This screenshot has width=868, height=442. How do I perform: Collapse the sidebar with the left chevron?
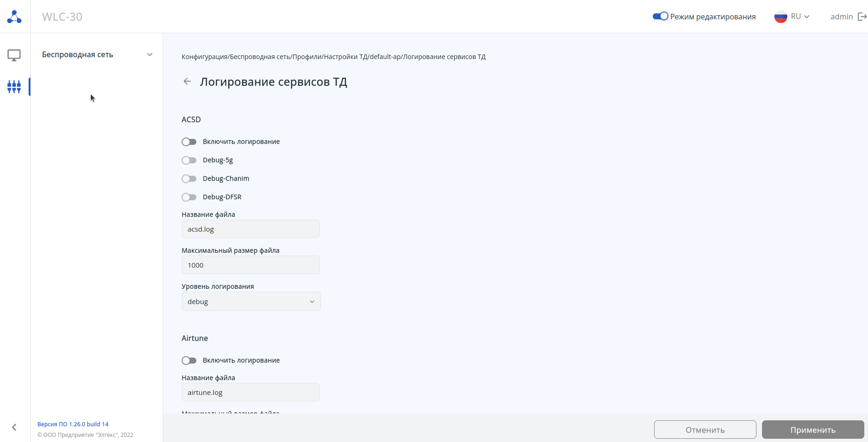14,427
